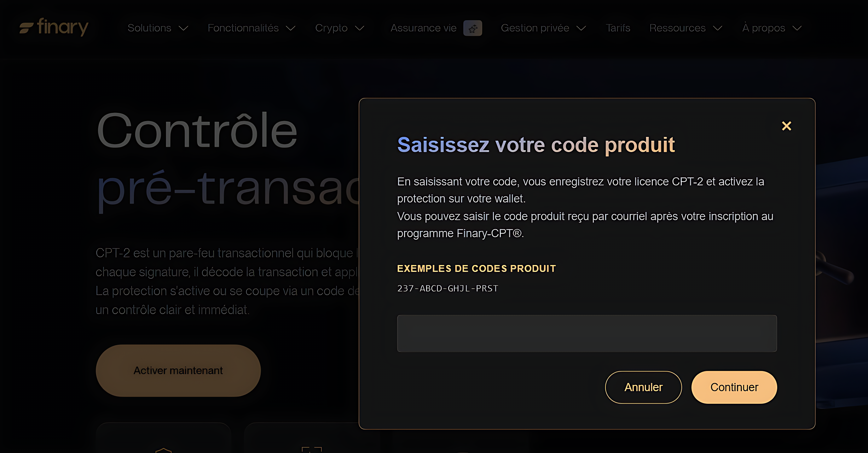
Task: Select the example code 237-ABCD-GHJL-PRST
Action: 447,288
